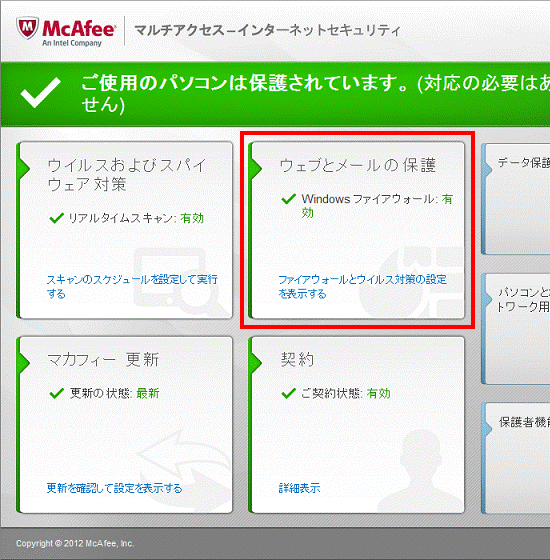The image size is (550, 560).
Task: Click the large white checkmark in green banner
Action: pyautogui.click(x=40, y=92)
